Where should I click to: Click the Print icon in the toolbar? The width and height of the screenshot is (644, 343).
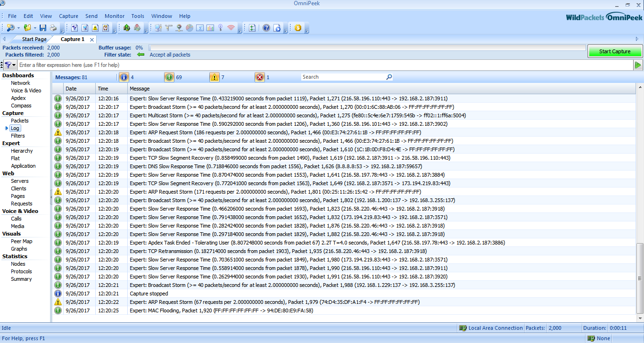[x=53, y=28]
